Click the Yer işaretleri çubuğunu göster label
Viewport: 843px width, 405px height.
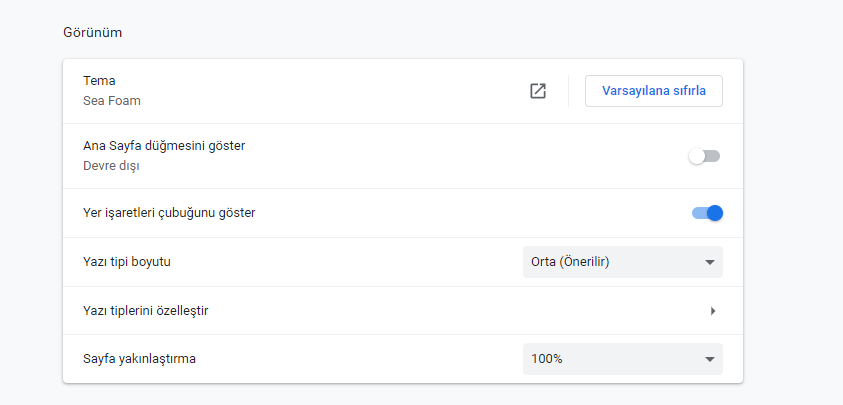coord(169,213)
